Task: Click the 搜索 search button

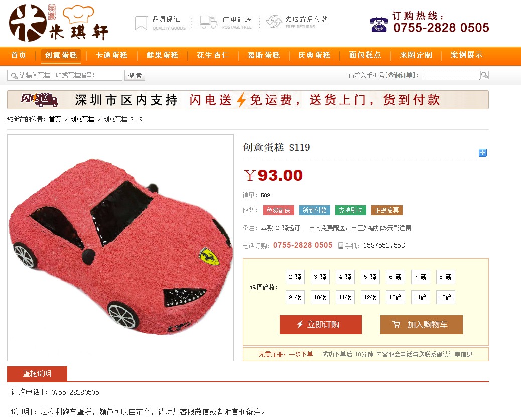Action: point(135,75)
